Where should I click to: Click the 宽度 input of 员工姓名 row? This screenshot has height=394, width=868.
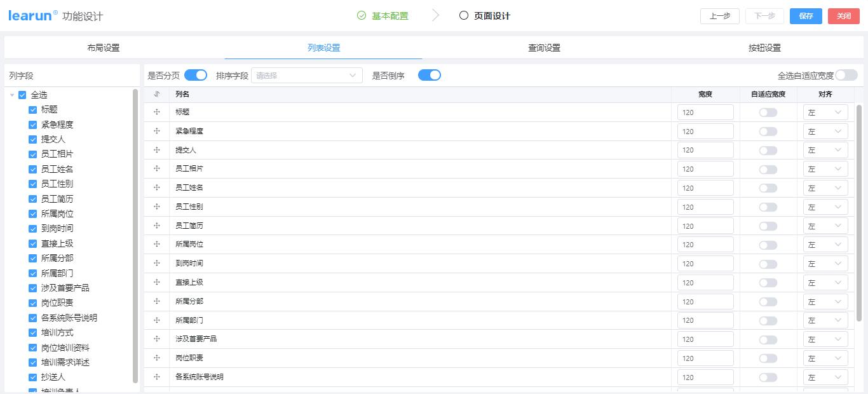[x=705, y=187]
